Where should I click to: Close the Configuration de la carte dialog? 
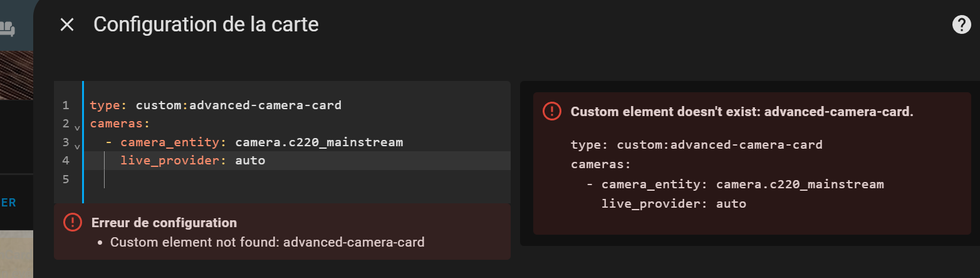coord(67,24)
